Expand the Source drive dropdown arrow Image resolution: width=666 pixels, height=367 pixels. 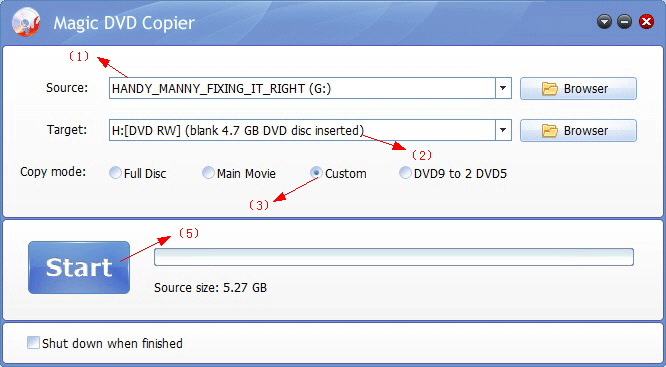pos(503,88)
